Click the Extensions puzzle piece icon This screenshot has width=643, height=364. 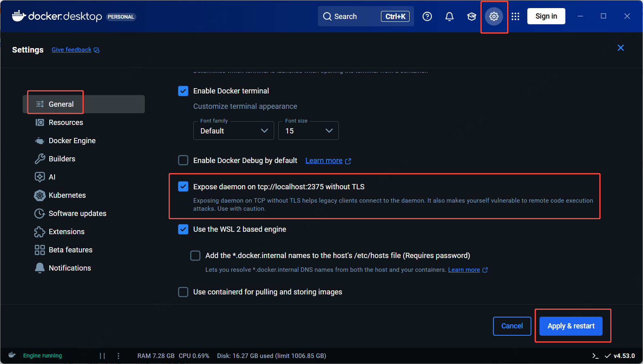(40, 232)
